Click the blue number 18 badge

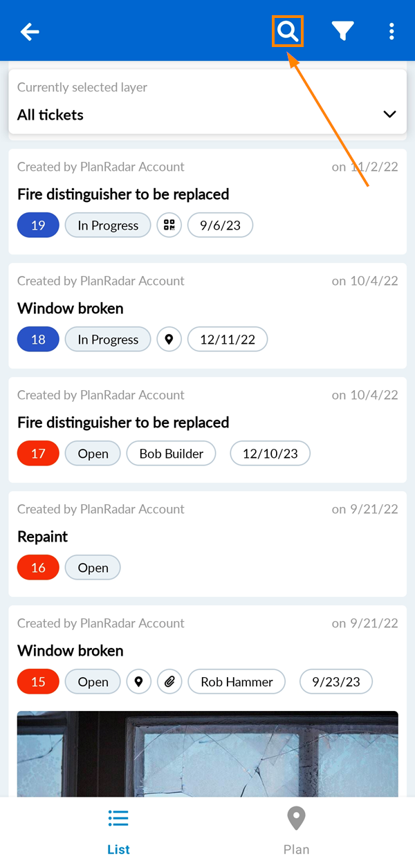pyautogui.click(x=38, y=340)
